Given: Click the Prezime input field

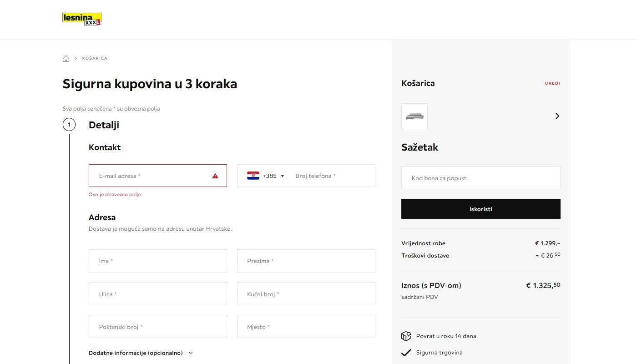Looking at the screenshot, I should point(306,261).
